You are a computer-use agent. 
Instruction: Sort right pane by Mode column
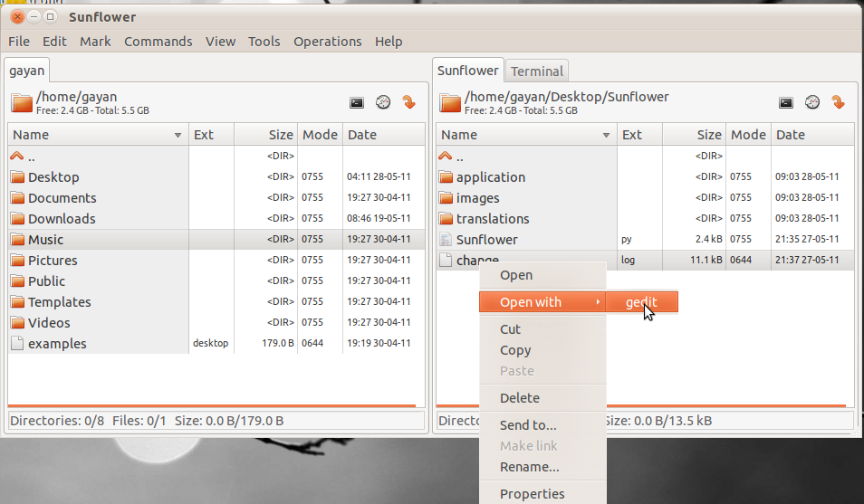click(748, 135)
